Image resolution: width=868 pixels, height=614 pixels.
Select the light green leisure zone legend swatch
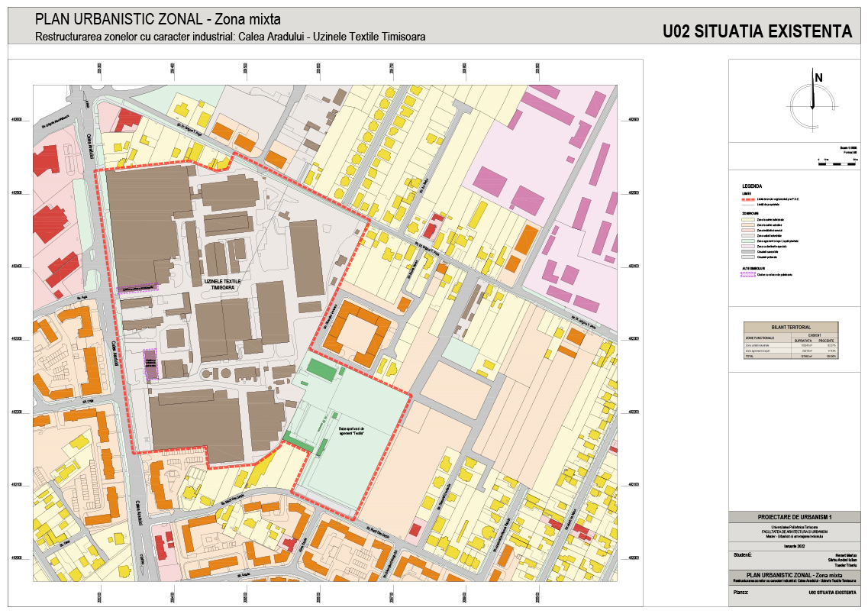(748, 241)
